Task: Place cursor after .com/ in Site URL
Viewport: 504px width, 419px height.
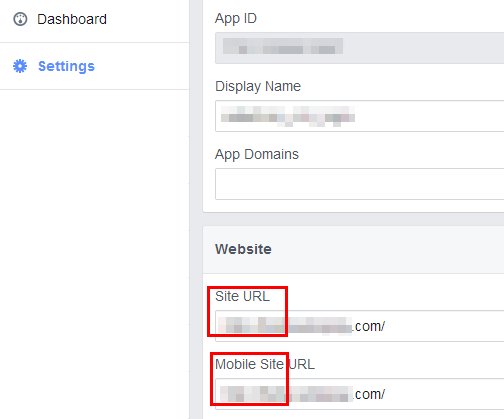Action: click(386, 326)
